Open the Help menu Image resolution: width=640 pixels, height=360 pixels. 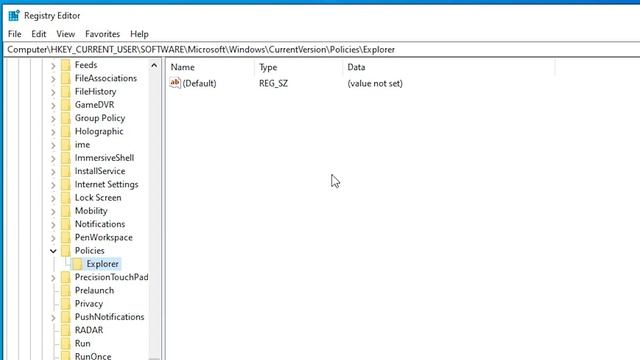(139, 34)
